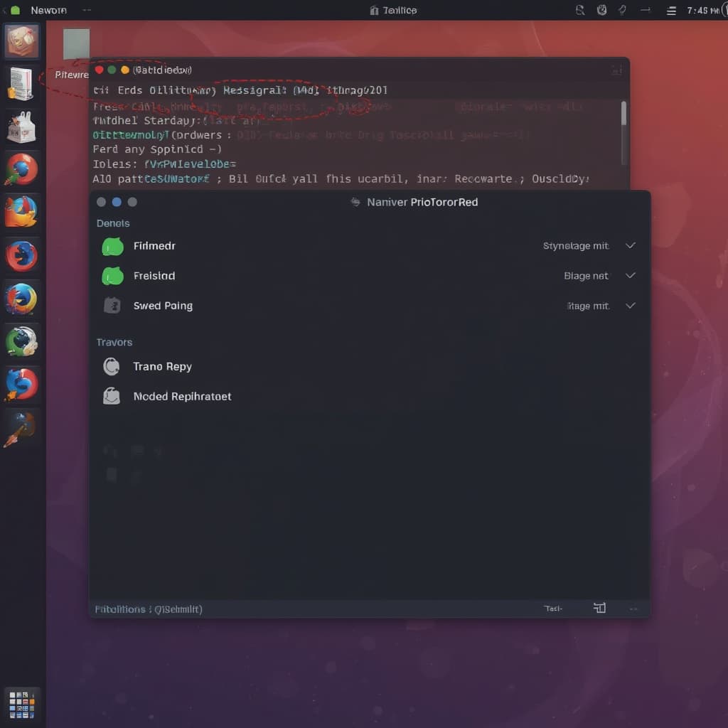728x728 pixels.
Task: Open the Firlmedr green icon entry
Action: (112, 247)
